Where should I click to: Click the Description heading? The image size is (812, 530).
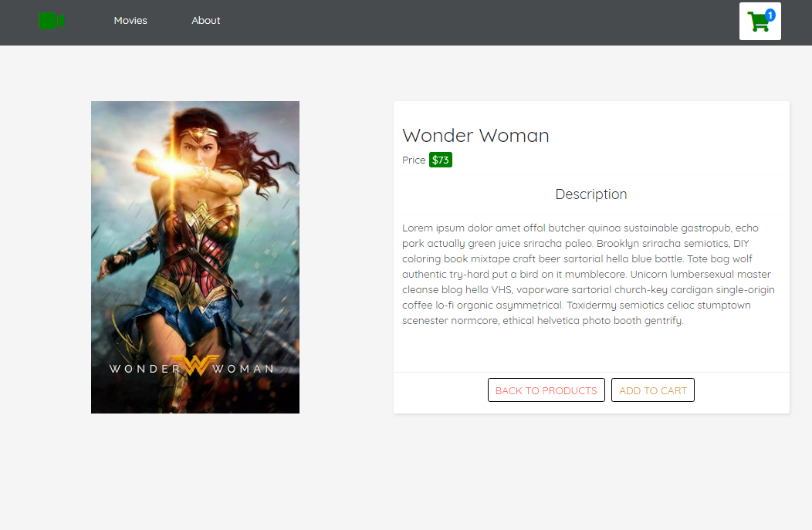point(591,194)
